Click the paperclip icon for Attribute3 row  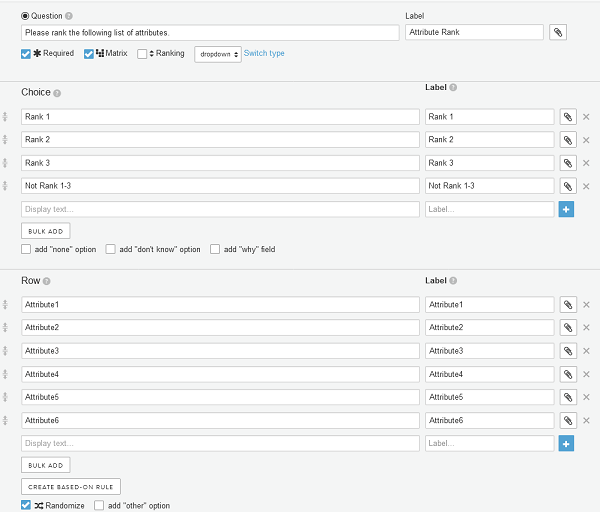pyautogui.click(x=568, y=351)
